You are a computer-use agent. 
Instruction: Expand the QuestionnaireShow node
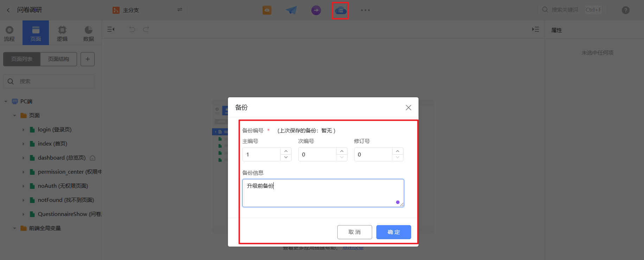click(x=23, y=214)
